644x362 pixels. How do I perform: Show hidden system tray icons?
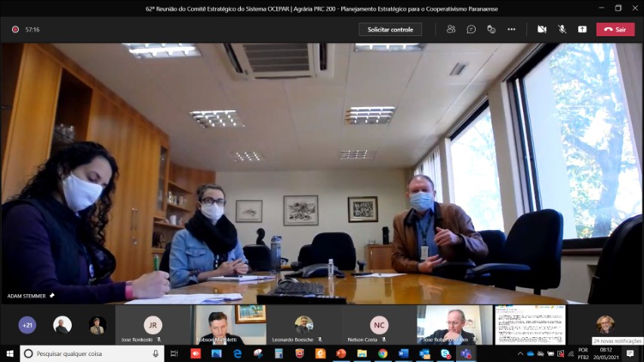point(520,354)
